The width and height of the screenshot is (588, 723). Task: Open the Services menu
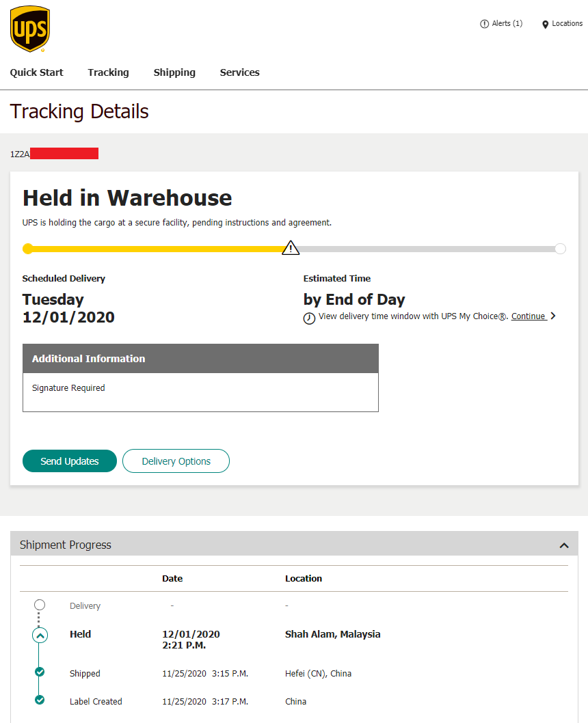tap(239, 72)
